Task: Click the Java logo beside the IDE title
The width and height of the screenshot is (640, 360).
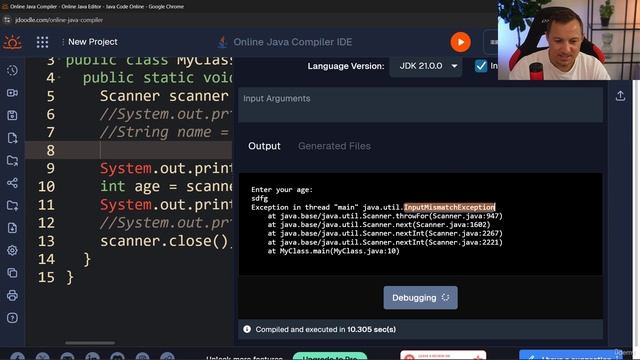Action: (x=222, y=42)
